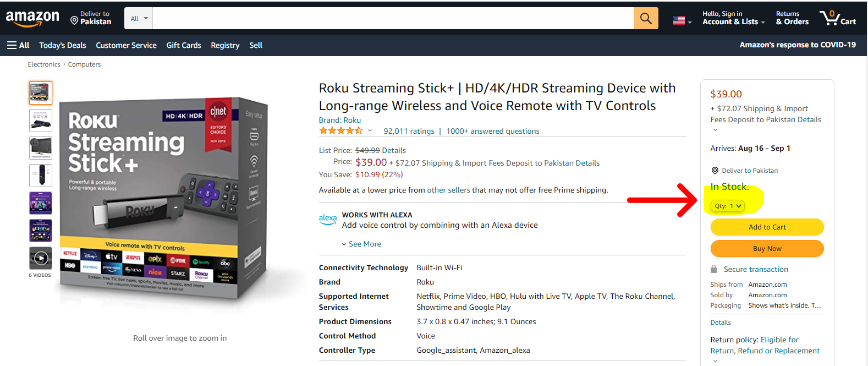The image size is (868, 366).
Task: Click the Amazon logo
Action: coord(32,18)
